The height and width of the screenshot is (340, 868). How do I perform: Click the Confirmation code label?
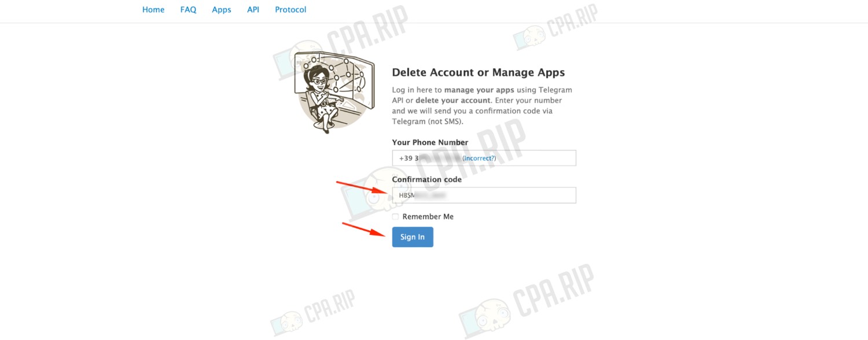426,179
